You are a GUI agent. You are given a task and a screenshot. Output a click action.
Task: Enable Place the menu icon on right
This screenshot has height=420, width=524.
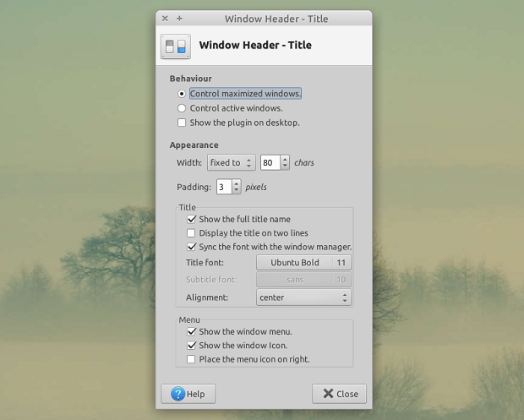[191, 359]
